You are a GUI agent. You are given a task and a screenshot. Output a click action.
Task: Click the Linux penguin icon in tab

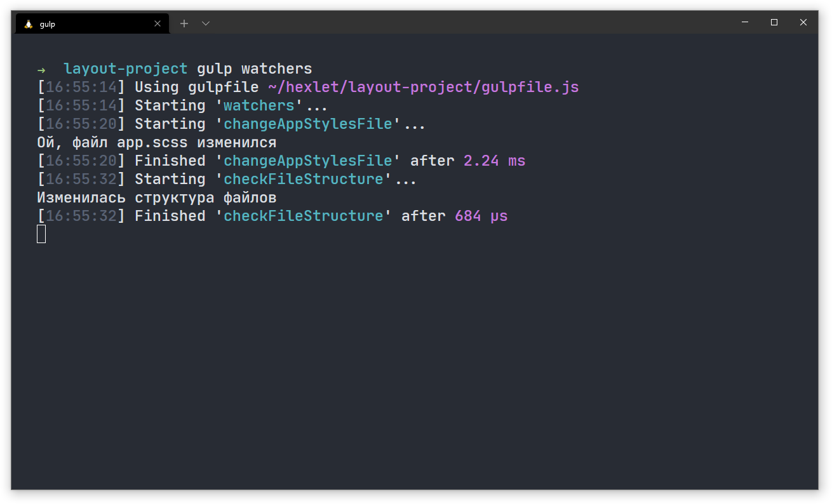[29, 24]
